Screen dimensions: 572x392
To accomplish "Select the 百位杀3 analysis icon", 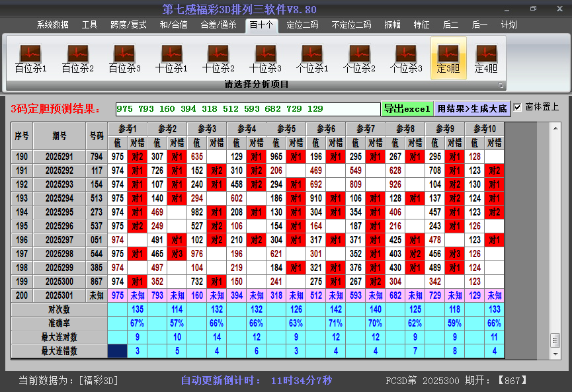I will coord(124,58).
